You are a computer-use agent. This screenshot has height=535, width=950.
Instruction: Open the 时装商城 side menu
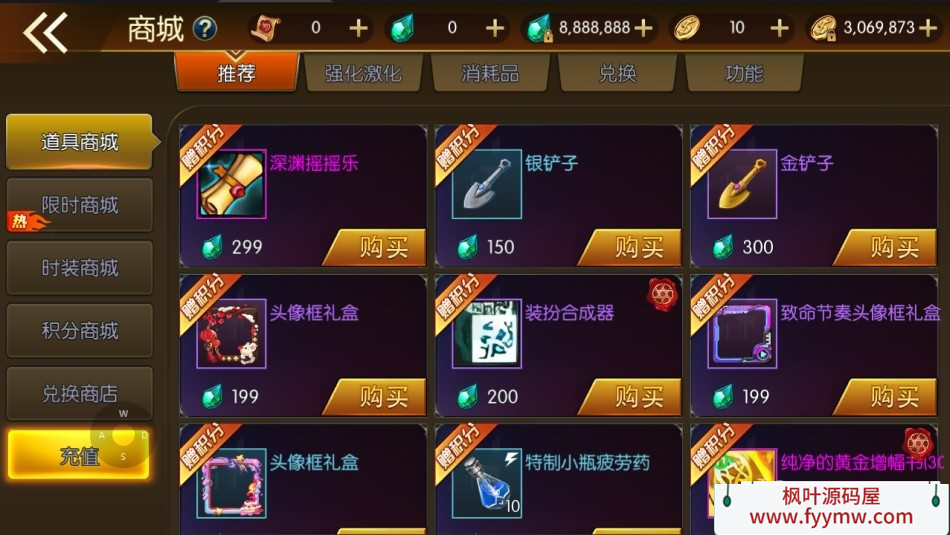click(x=79, y=268)
